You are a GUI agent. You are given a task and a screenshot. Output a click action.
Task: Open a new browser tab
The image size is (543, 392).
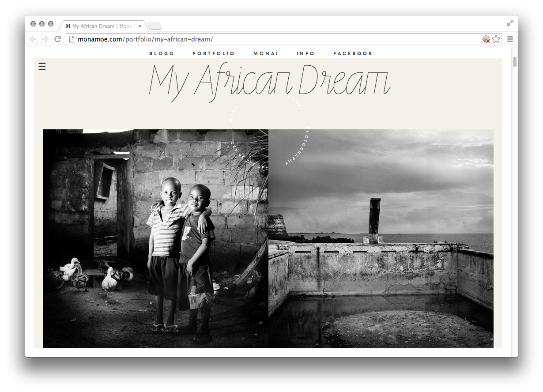click(154, 26)
